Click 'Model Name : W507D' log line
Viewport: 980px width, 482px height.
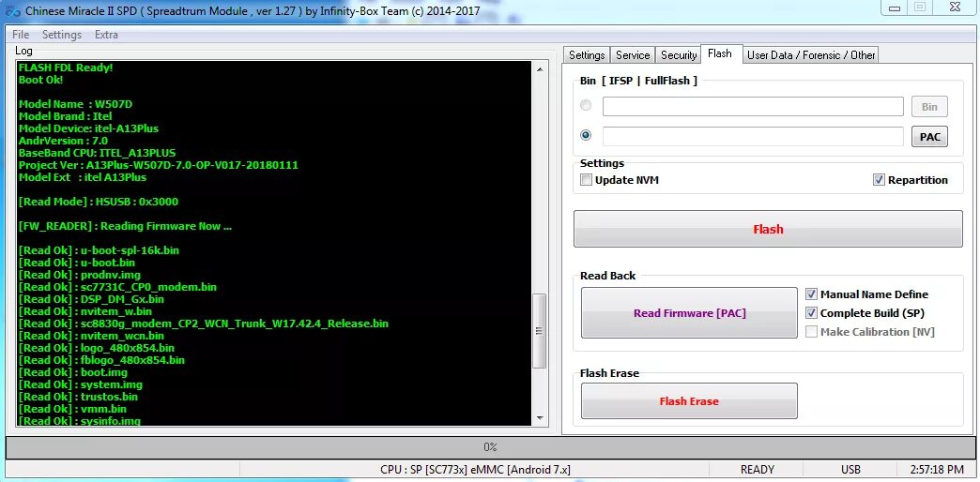tap(75, 104)
